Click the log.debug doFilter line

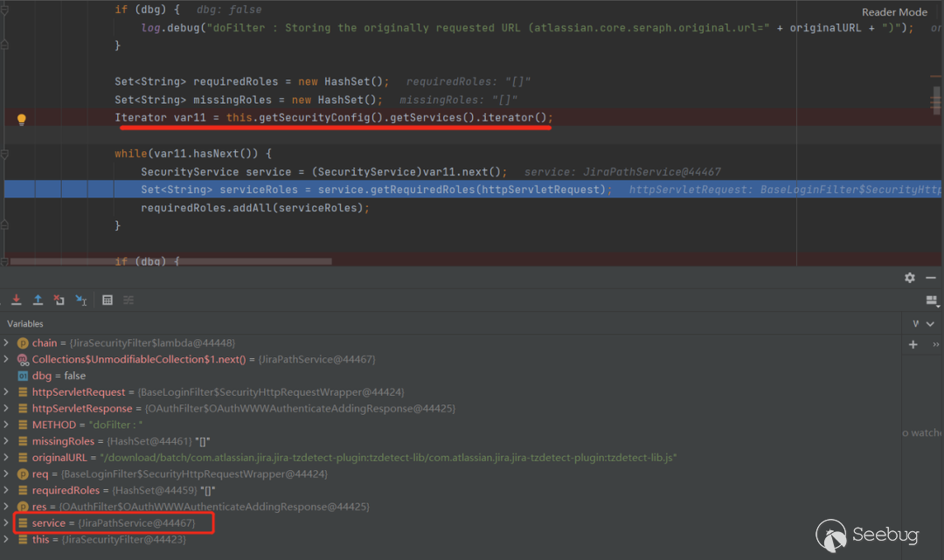(x=527, y=28)
